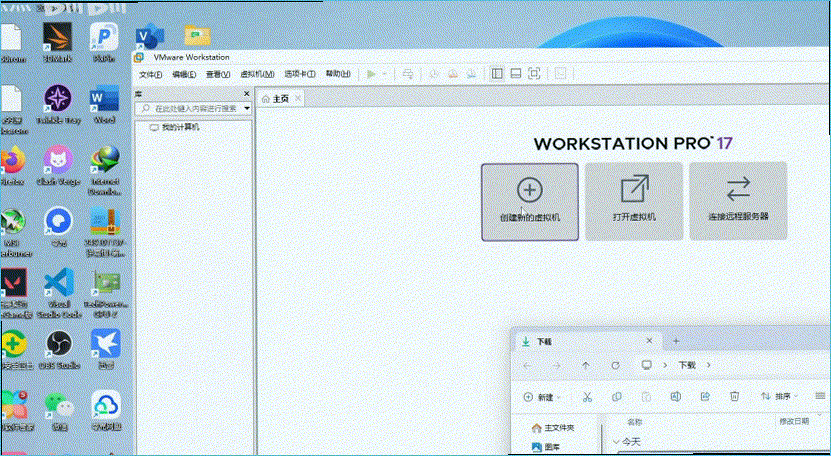Image resolution: width=831 pixels, height=456 pixels.
Task: Expand the chevron after 下载 in the address bar
Action: 709,365
